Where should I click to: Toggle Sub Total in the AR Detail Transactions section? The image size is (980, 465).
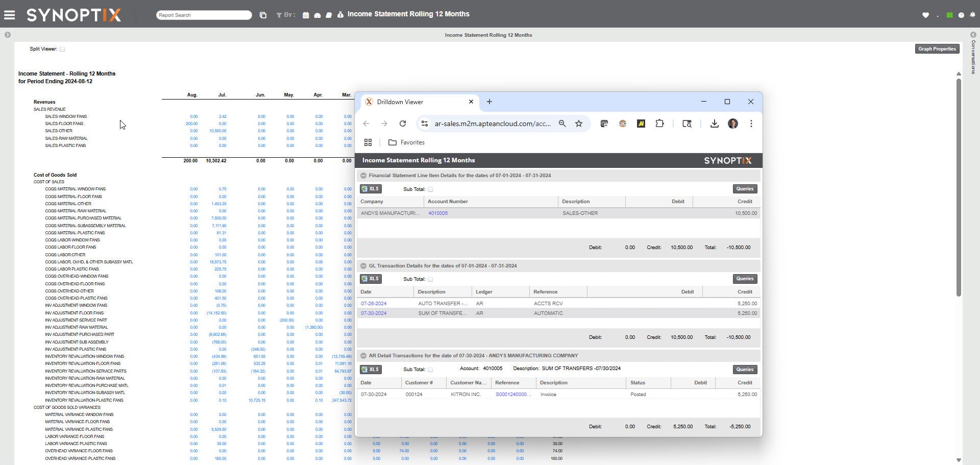point(430,369)
